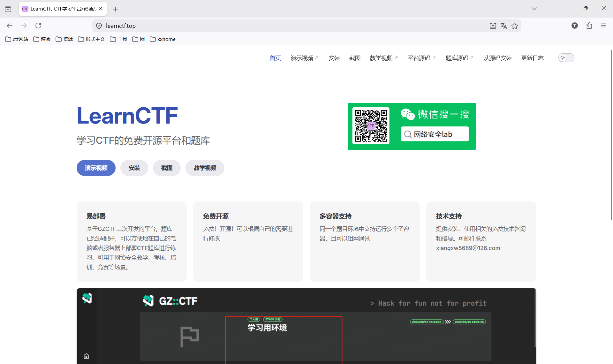
Task: Bookmark this page with the star icon
Action: tap(515, 26)
